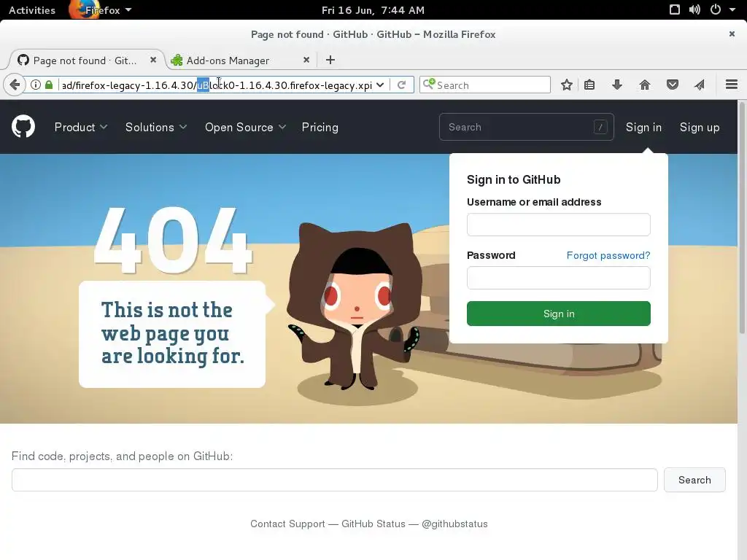
Task: Click the GitHub header search box
Action: point(527,127)
